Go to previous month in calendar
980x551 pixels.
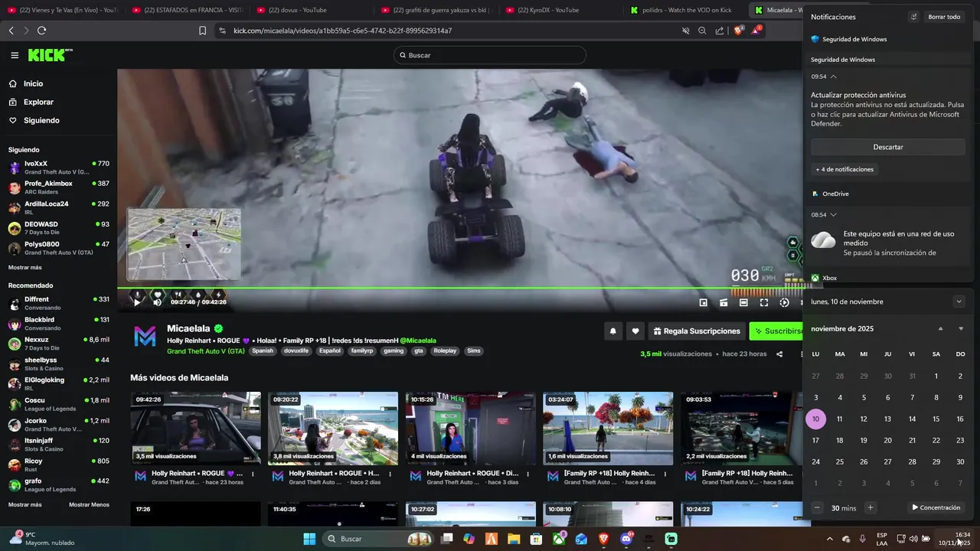pyautogui.click(x=940, y=328)
